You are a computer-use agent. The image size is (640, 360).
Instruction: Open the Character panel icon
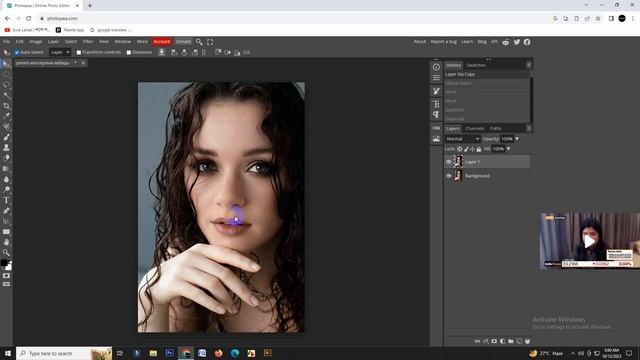(x=436, y=104)
